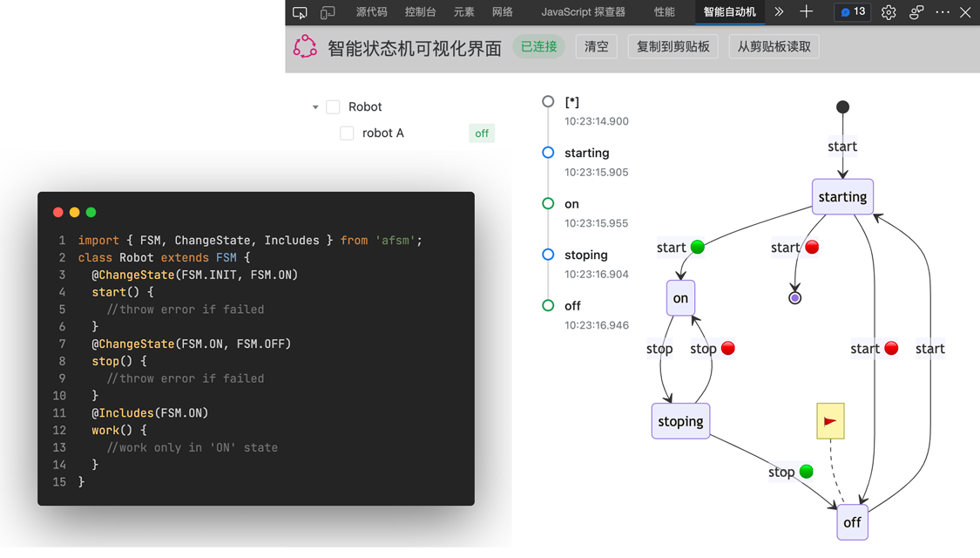
Task: Click the issues counter badge showing 13
Action: coord(852,11)
